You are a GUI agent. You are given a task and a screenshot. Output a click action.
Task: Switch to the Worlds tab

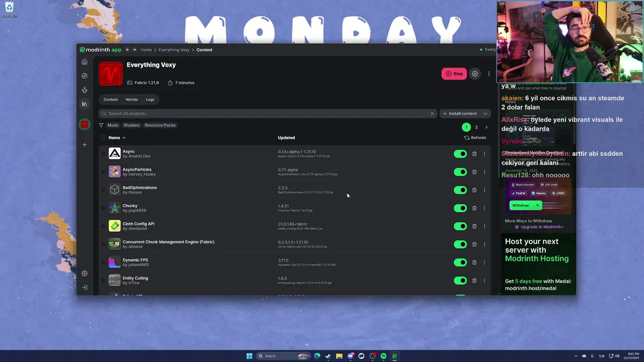132,100
